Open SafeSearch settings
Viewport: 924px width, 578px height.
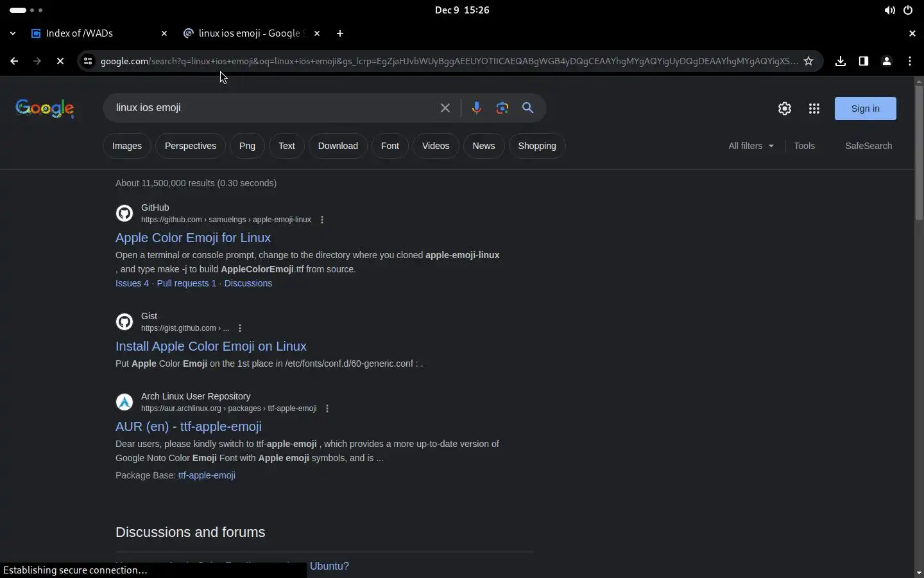click(x=869, y=146)
